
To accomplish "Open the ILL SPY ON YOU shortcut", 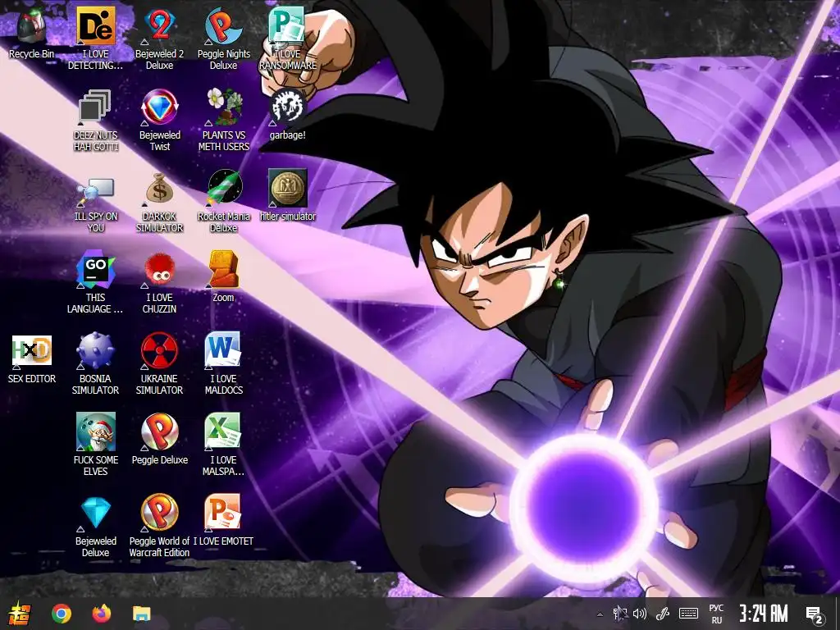I will pyautogui.click(x=95, y=202).
